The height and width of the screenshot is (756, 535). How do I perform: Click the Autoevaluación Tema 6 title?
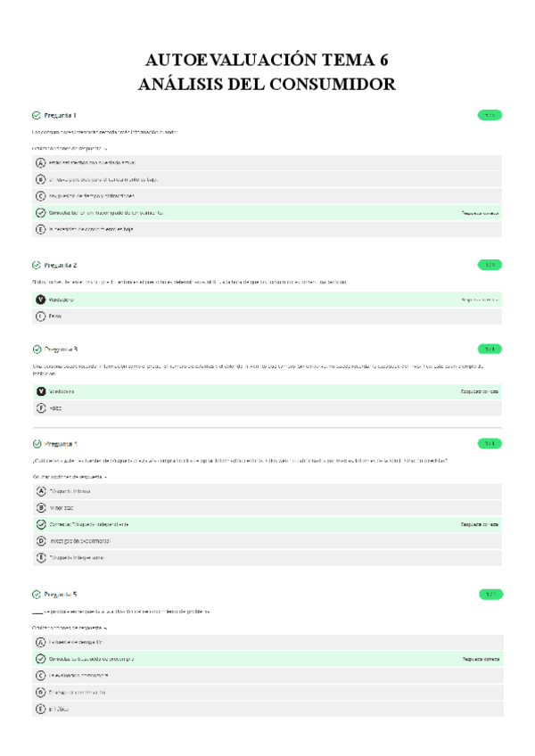pos(267,61)
